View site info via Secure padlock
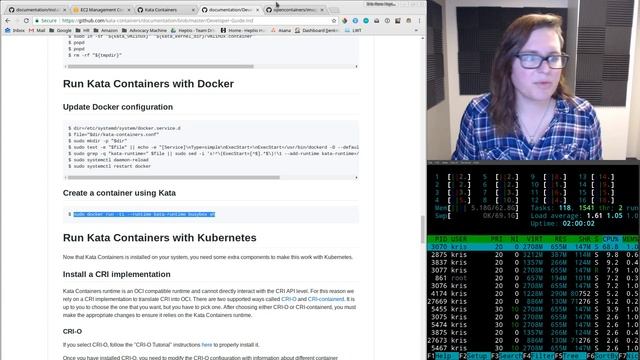Viewport: 640px width, 360px height. pyautogui.click(x=46, y=20)
